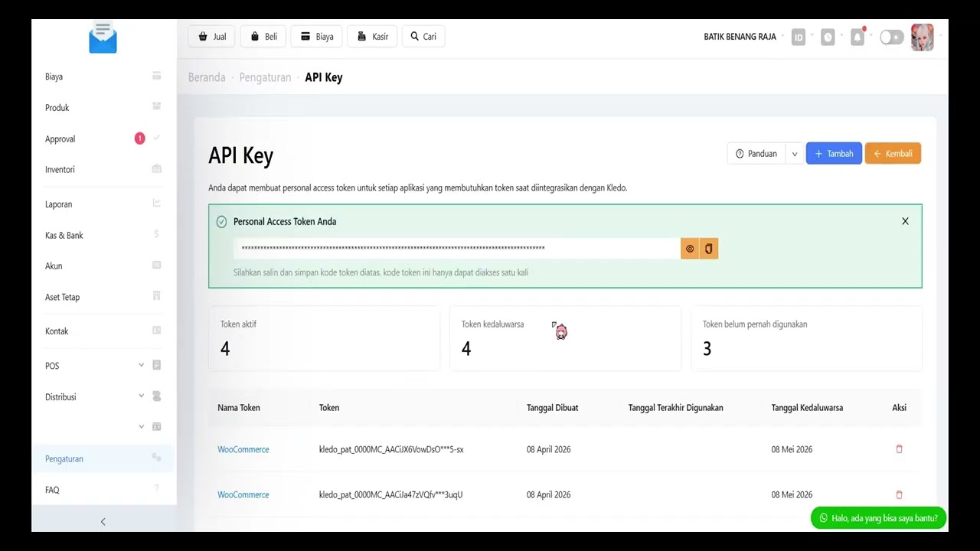Toggle the dark mode switch
Viewport: 980px width, 551px height.
[891, 37]
